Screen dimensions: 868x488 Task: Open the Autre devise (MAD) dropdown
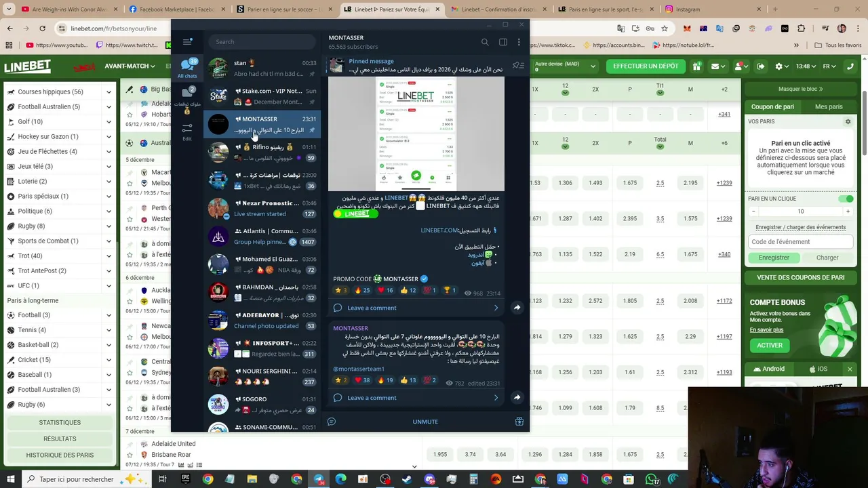point(566,66)
